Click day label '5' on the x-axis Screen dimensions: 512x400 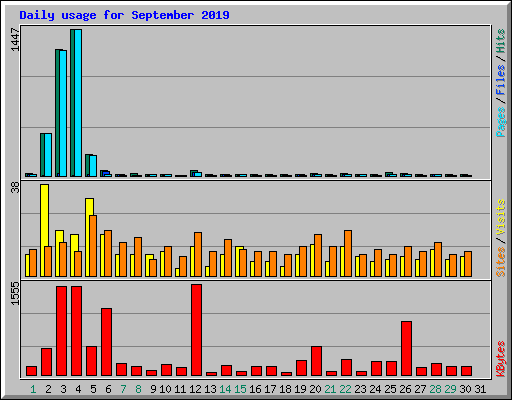pyautogui.click(x=93, y=389)
